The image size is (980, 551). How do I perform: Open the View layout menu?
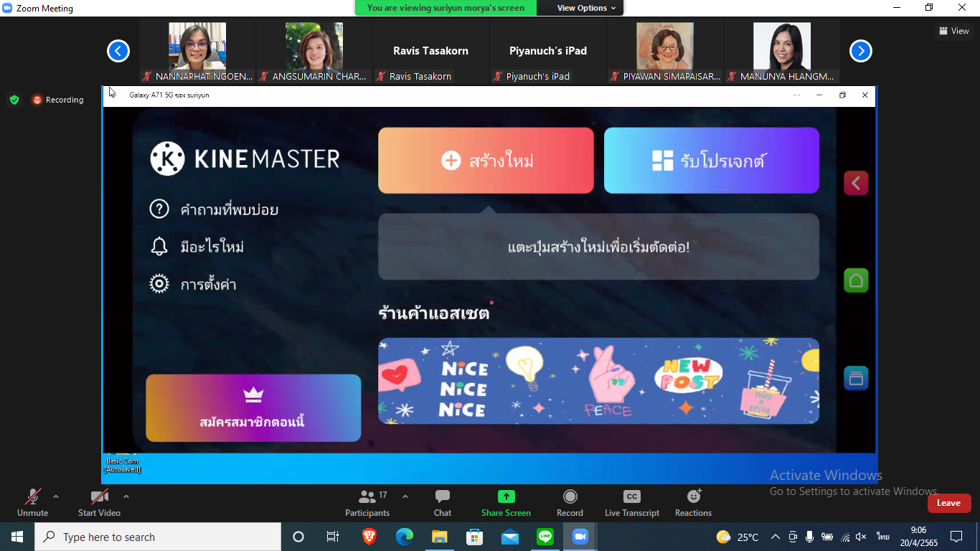(954, 31)
